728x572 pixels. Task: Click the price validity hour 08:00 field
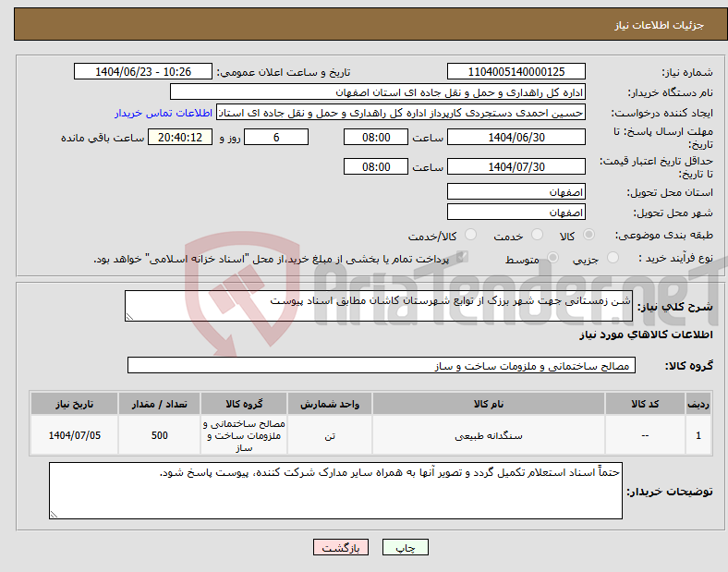376,166
